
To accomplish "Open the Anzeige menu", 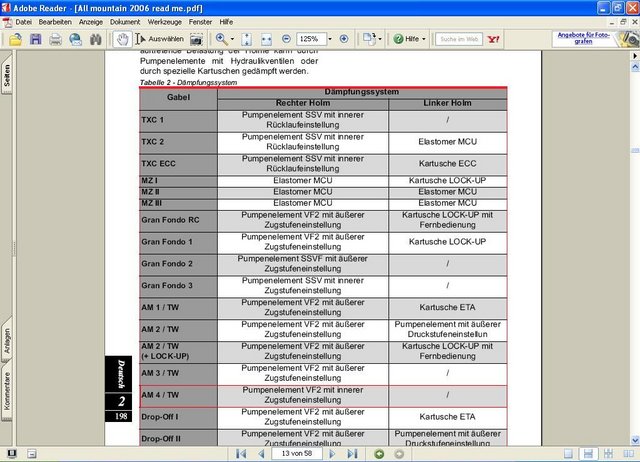I will tap(91, 22).
